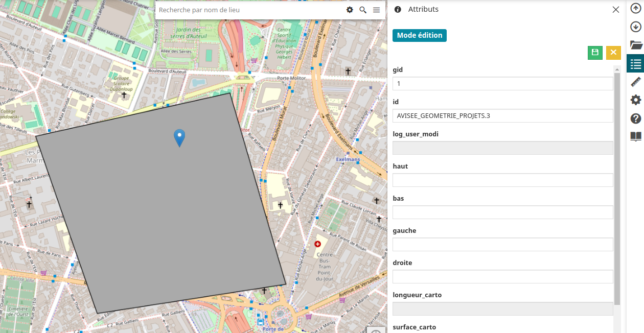
Task: Cancel editing with yellow X button
Action: point(613,53)
